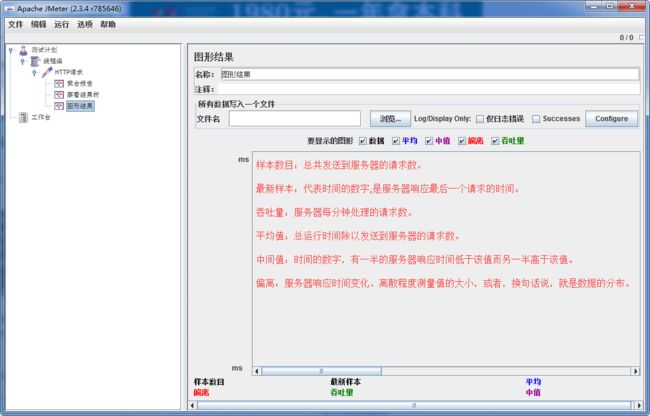Open the 文件 menu
The width and height of the screenshot is (650, 416).
(x=15, y=24)
